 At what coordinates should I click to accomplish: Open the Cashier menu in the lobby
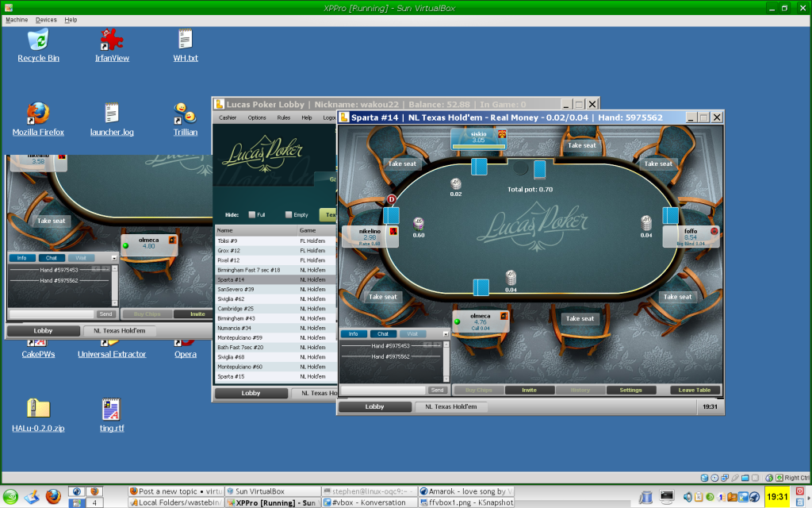tap(228, 117)
